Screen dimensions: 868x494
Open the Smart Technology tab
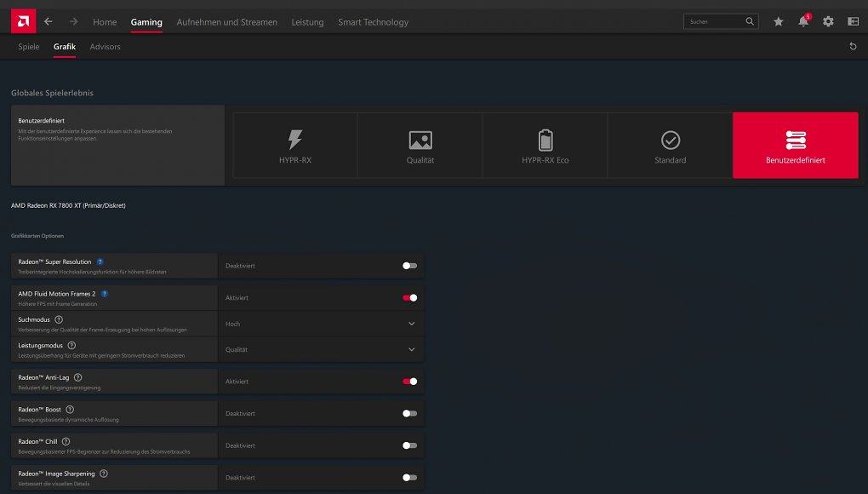click(x=373, y=22)
